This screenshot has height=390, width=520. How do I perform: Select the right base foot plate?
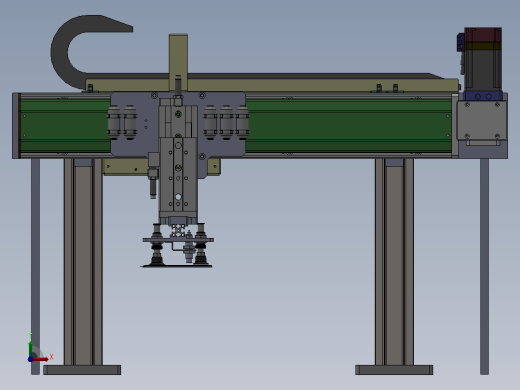tap(394, 370)
